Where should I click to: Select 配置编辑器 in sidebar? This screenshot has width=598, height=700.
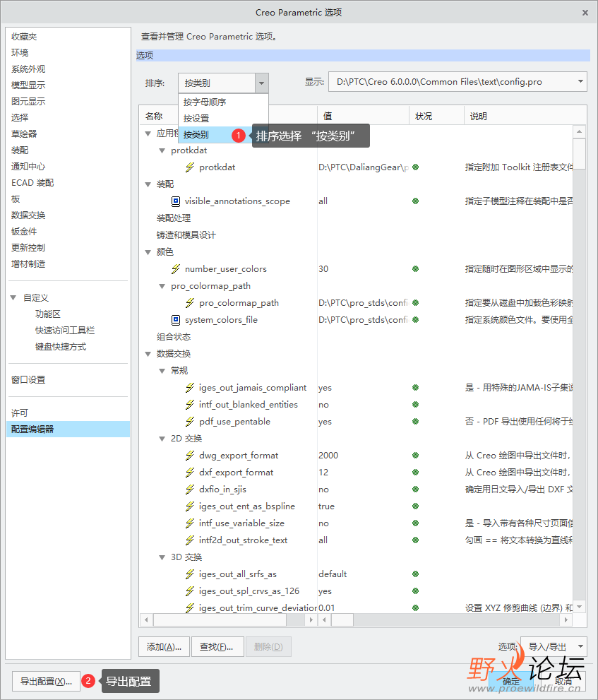68,429
